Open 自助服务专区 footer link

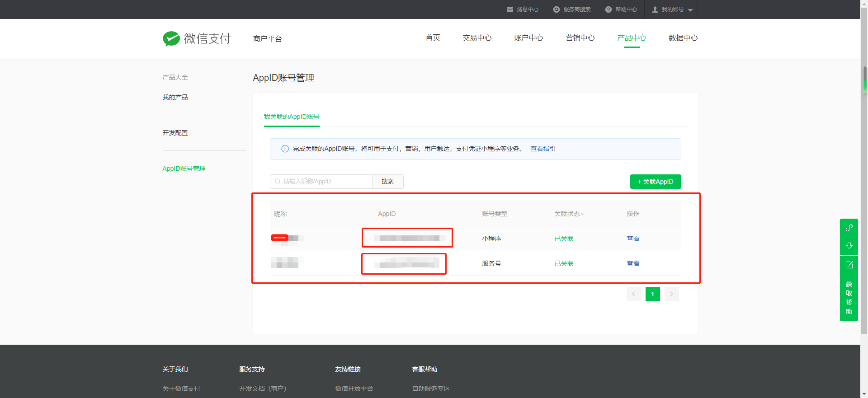click(431, 389)
